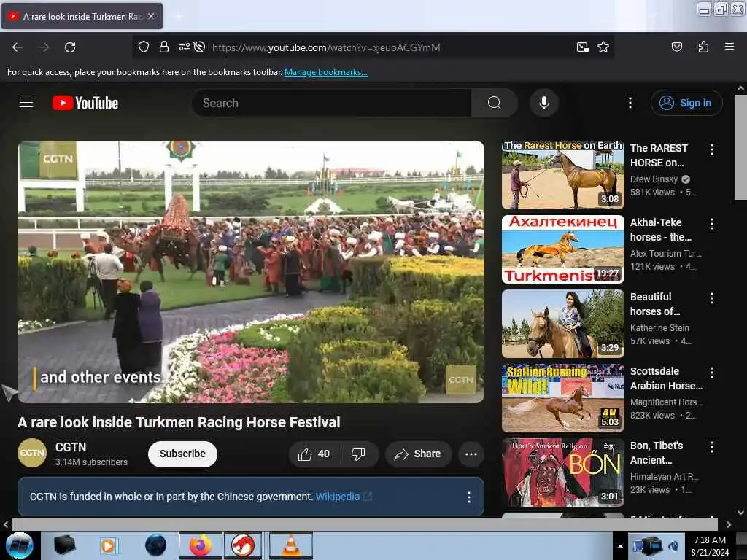This screenshot has height=560, width=747.
Task: Click the autoplay blocked icon in address bar
Action: [x=200, y=47]
